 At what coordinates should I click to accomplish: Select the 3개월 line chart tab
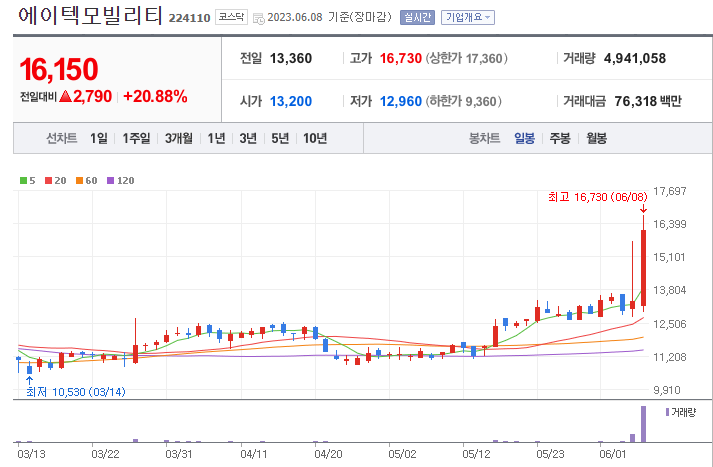tap(179, 138)
